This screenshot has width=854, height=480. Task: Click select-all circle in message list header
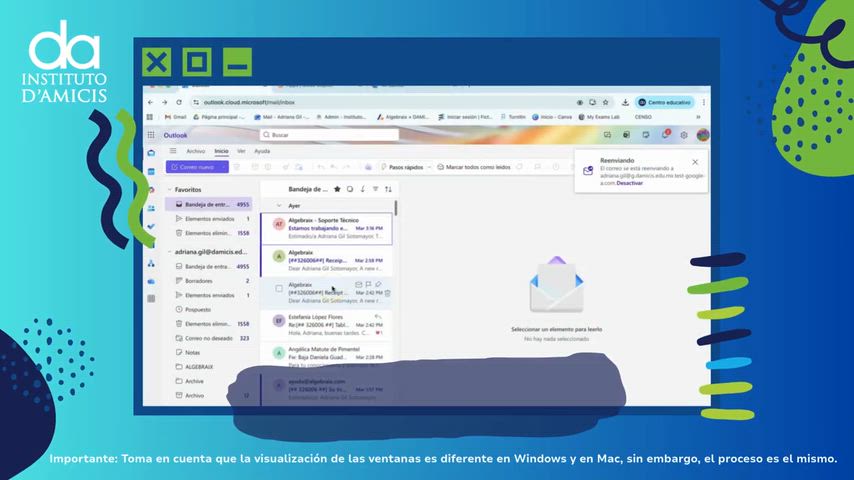coord(350,189)
